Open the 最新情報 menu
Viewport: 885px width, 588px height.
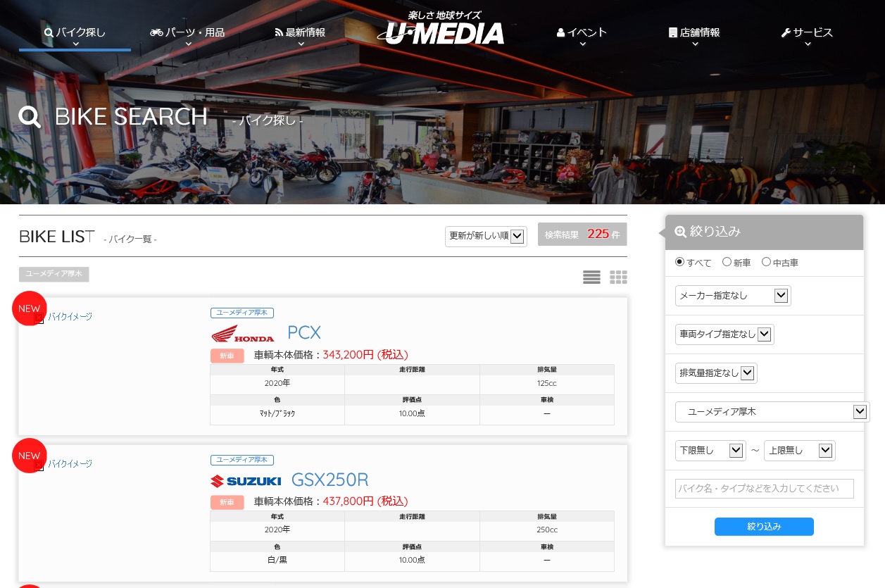point(300,32)
